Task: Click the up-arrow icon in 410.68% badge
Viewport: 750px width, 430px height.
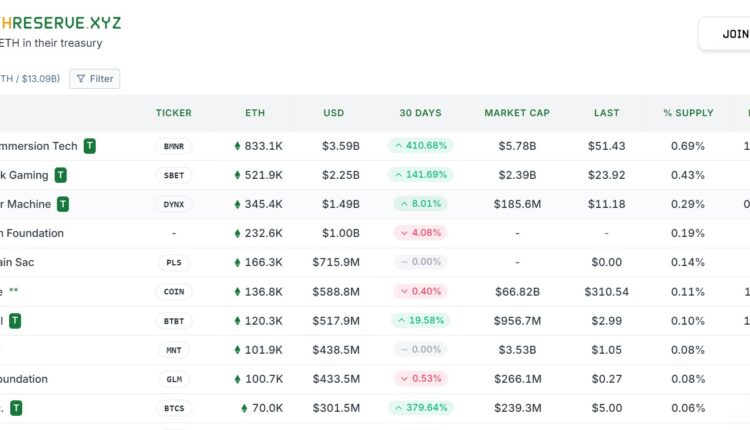Action: pyautogui.click(x=399, y=146)
